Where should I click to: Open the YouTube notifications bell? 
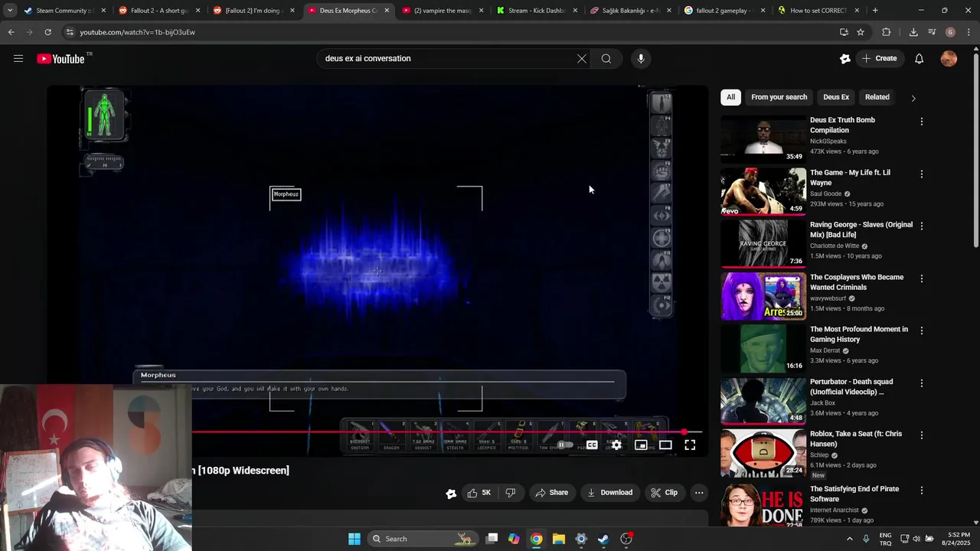pyautogui.click(x=920, y=59)
